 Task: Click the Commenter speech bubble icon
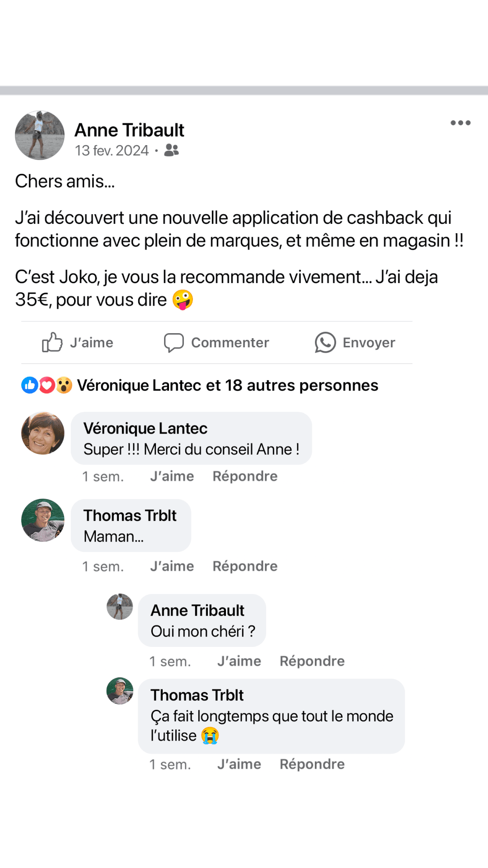tap(174, 342)
